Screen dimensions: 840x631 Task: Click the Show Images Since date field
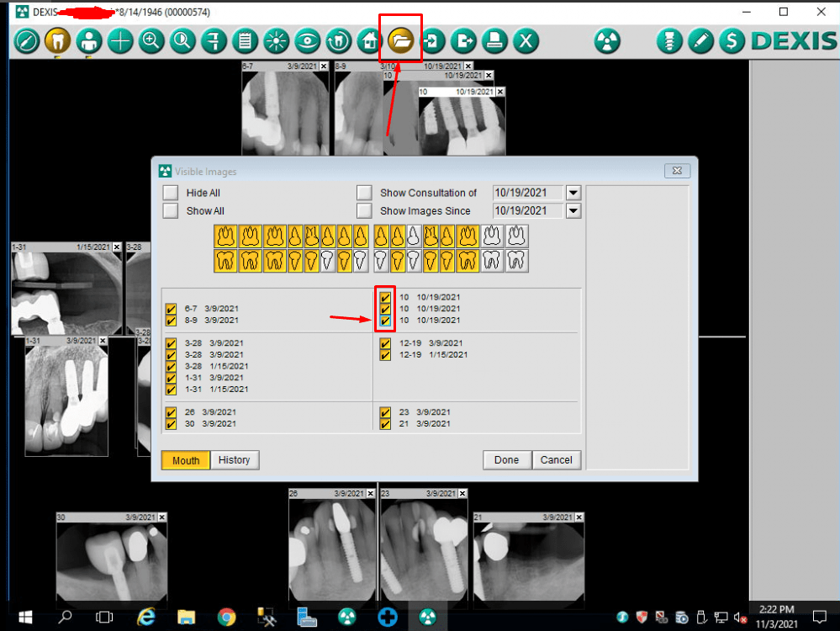(528, 210)
